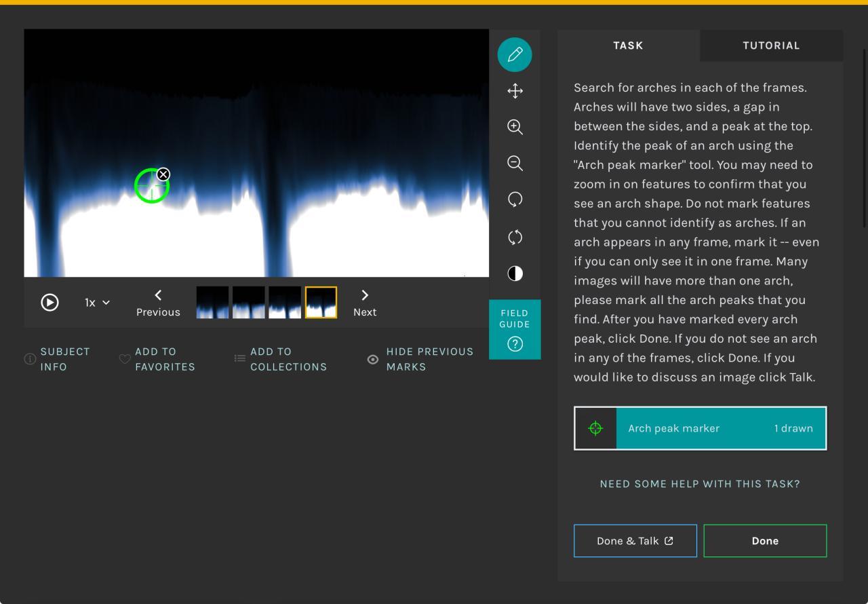Reset the image view
The width and height of the screenshot is (868, 604).
pos(515,237)
